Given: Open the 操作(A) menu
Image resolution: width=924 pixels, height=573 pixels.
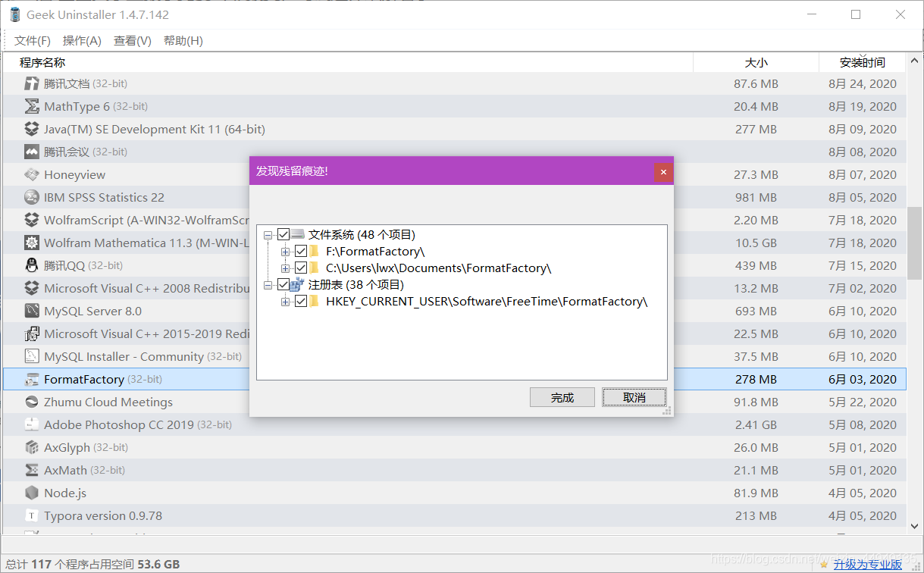Looking at the screenshot, I should coord(82,41).
